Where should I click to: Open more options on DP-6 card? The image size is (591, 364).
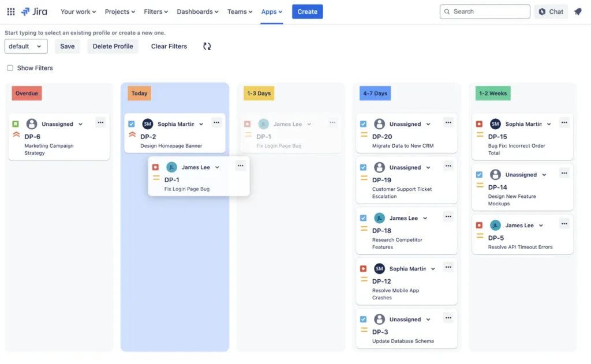click(100, 122)
